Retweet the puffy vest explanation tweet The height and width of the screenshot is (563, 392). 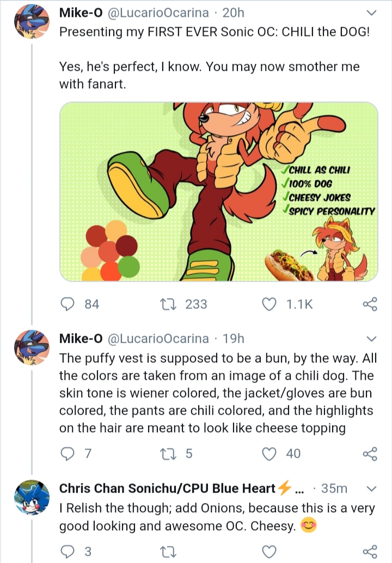[x=168, y=454]
